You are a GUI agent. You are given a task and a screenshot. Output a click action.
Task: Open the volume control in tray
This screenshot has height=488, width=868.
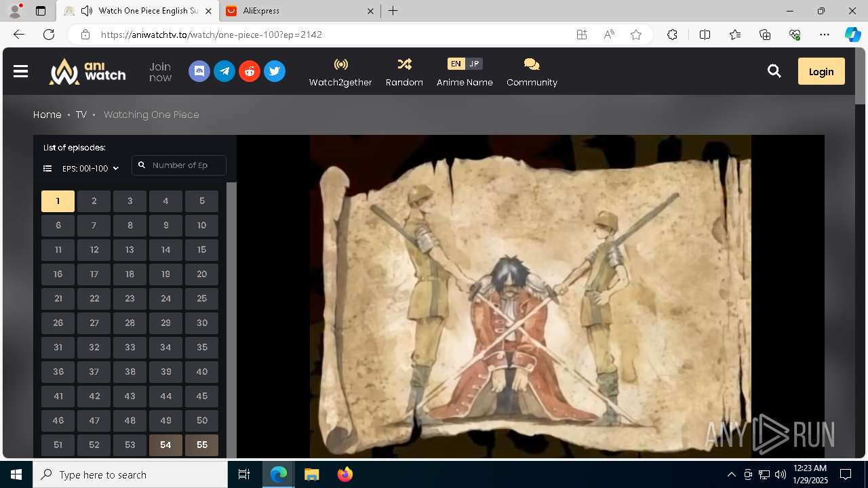coord(781,474)
